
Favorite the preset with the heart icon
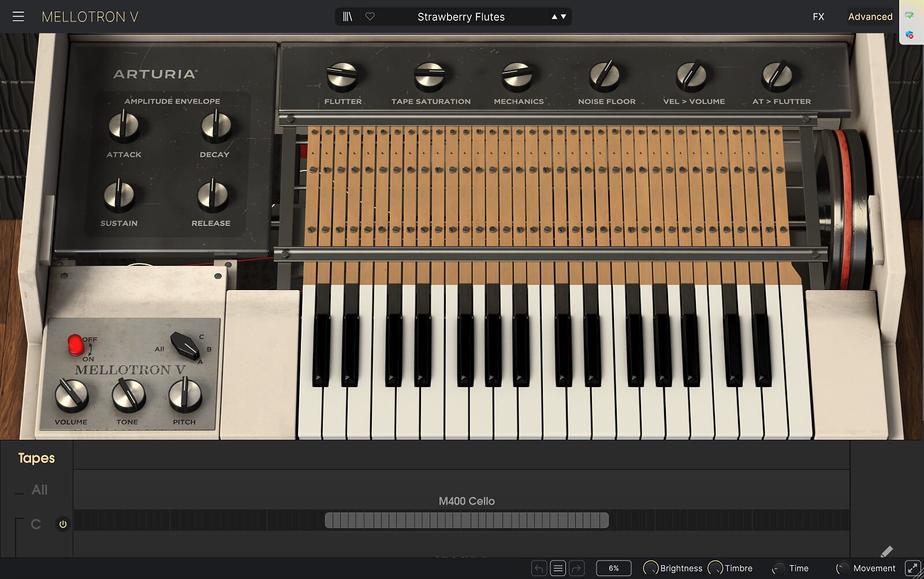tap(370, 17)
